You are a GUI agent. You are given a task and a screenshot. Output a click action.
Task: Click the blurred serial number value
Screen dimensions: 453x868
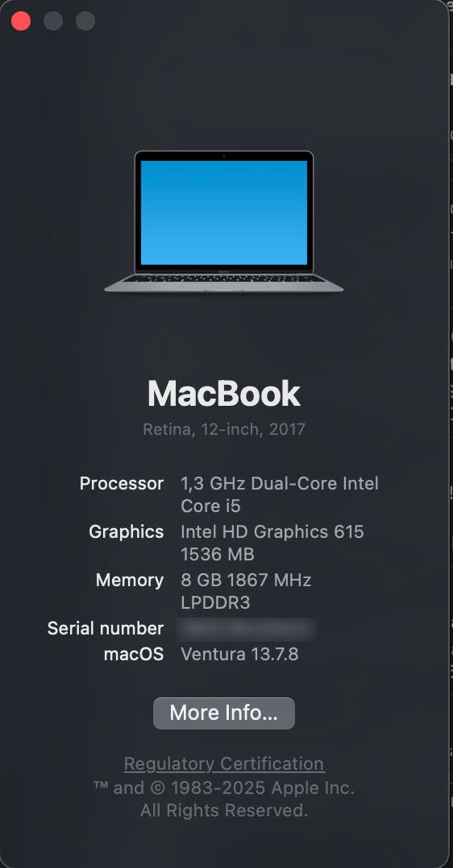pyautogui.click(x=246, y=630)
